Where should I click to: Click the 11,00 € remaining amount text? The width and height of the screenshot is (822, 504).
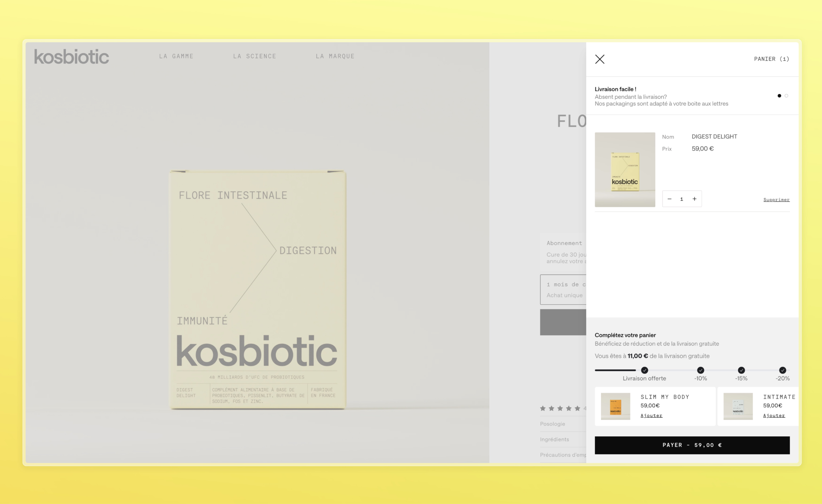click(638, 356)
